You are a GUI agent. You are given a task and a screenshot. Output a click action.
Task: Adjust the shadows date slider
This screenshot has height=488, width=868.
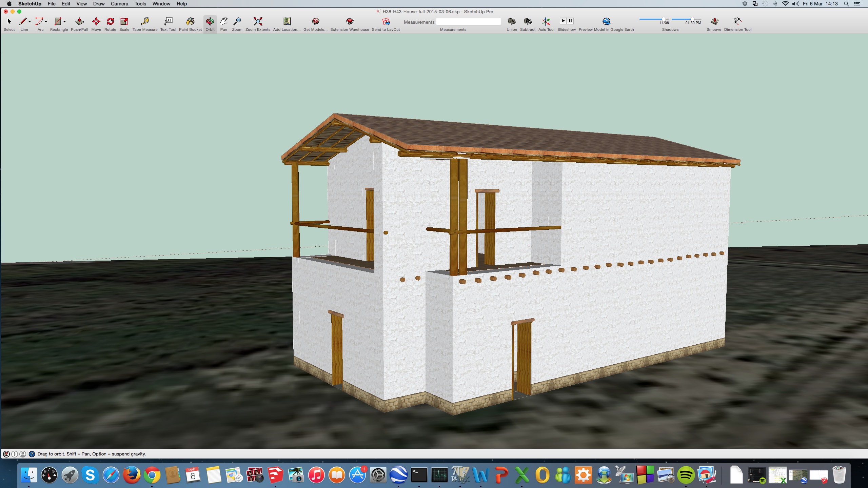663,19
